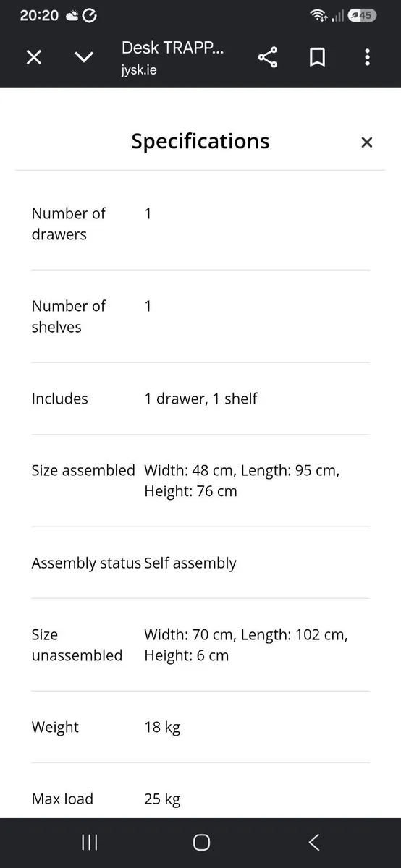Tap the Wi-Fi status icon
The height and width of the screenshot is (868, 401).
318,15
